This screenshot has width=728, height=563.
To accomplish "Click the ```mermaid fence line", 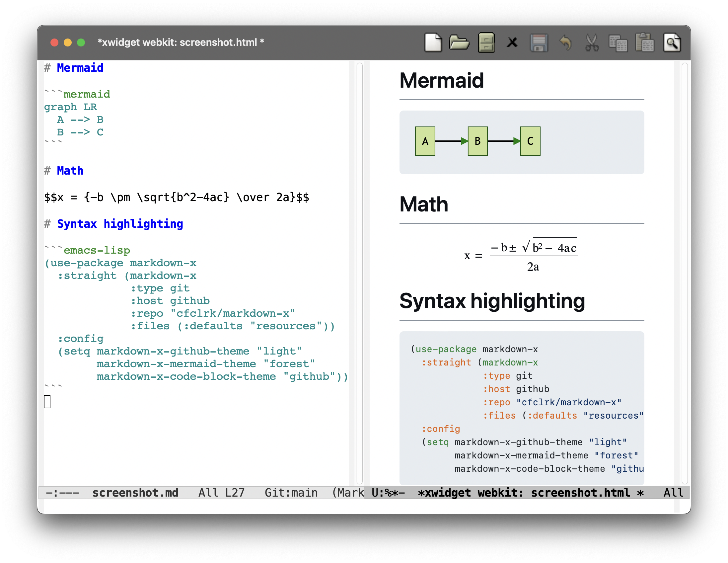I will pos(77,94).
